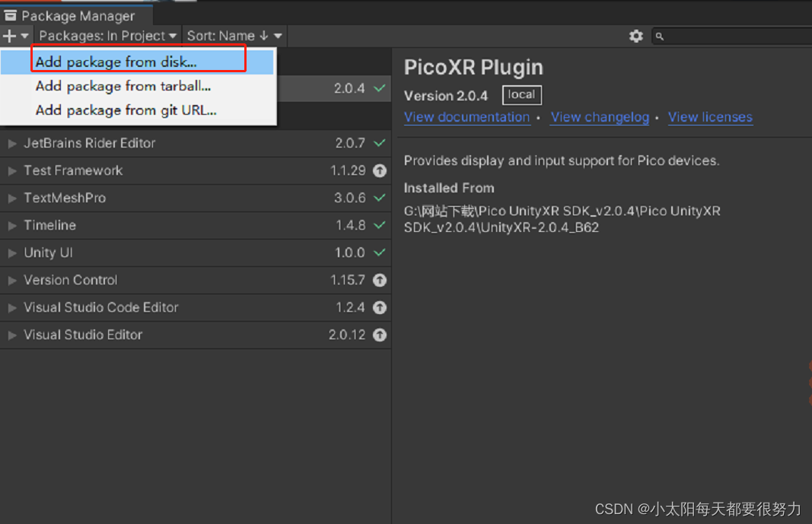This screenshot has height=524, width=812.
Task: Expand the JetBrains Rider Editor package entry
Action: pyautogui.click(x=13, y=143)
